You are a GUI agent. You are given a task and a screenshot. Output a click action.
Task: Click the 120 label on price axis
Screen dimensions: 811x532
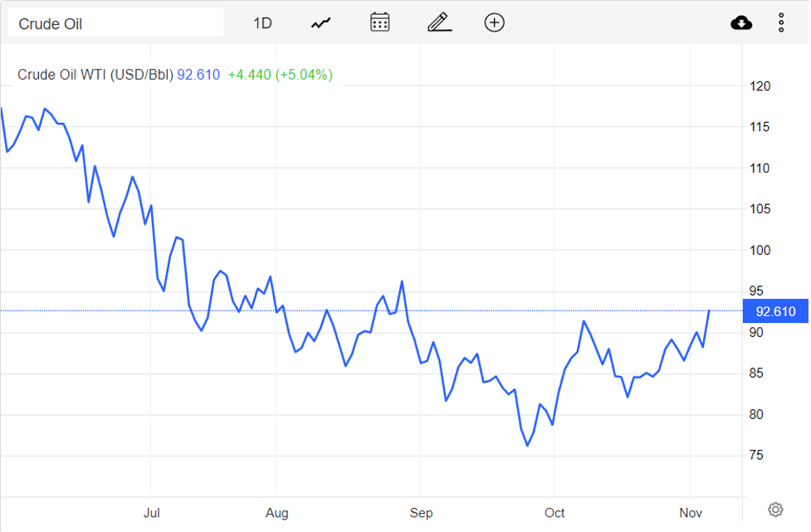(760, 86)
